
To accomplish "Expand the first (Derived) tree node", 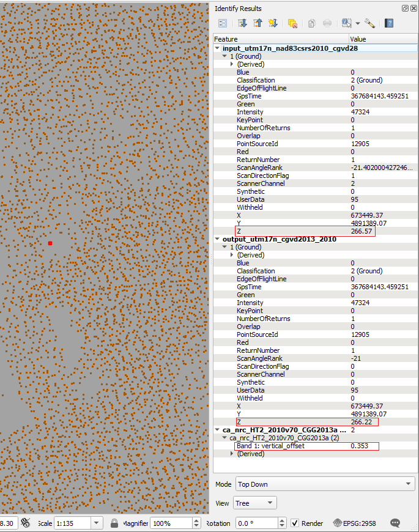I will 232,64.
